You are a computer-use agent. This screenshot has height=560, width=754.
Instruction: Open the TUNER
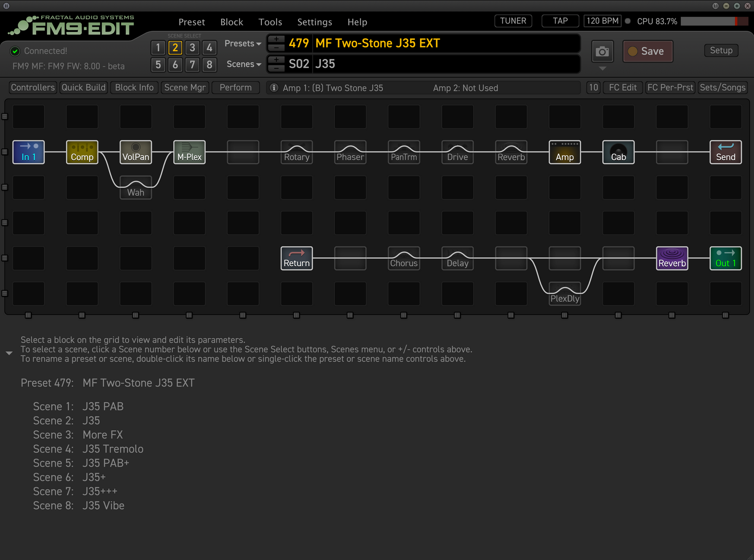pyautogui.click(x=513, y=21)
